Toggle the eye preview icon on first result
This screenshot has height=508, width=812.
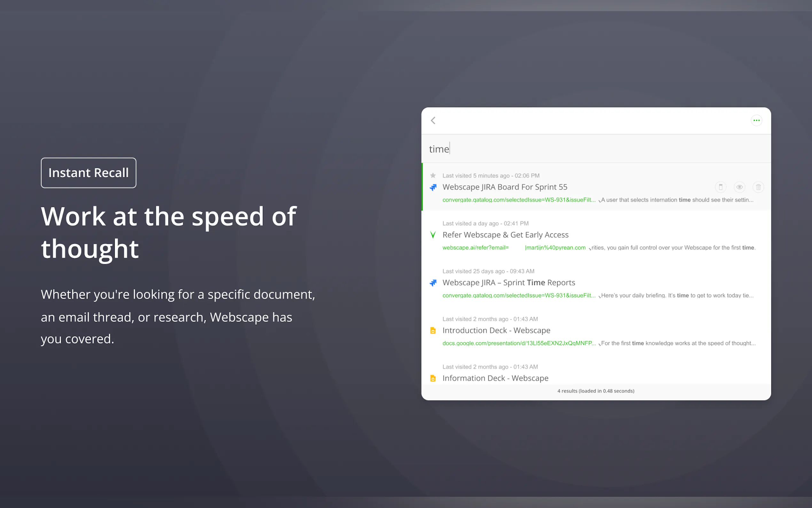tap(739, 187)
